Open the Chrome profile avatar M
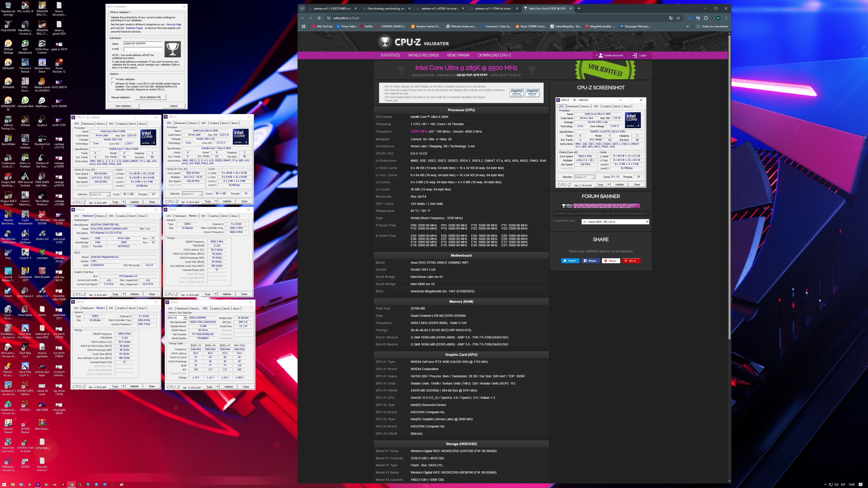This screenshot has height=488, width=868. [718, 18]
